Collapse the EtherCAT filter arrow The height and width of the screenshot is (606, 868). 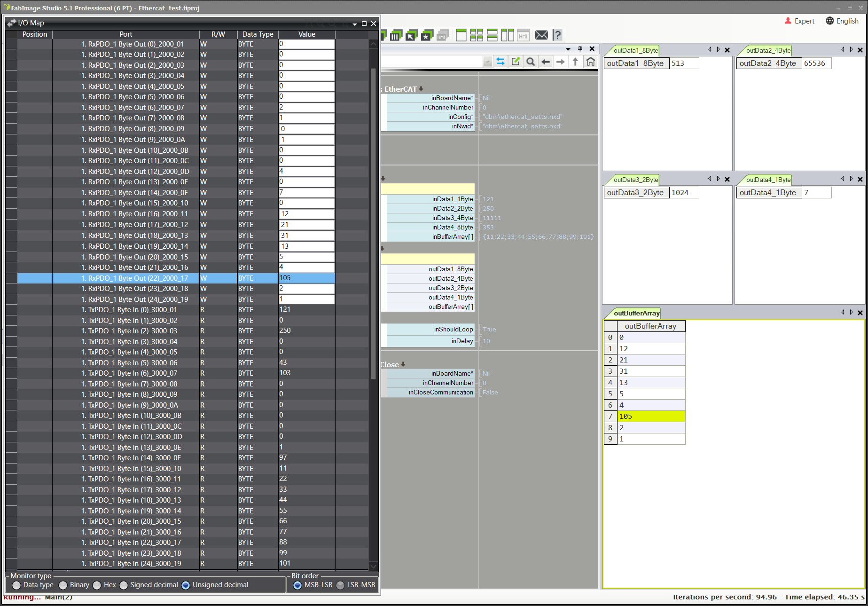point(421,88)
